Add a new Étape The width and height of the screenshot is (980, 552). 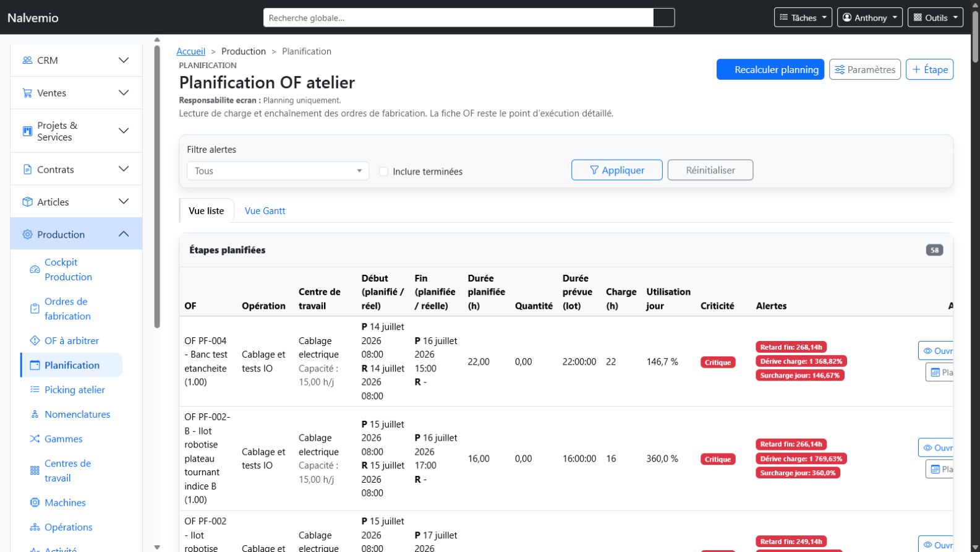(x=929, y=69)
